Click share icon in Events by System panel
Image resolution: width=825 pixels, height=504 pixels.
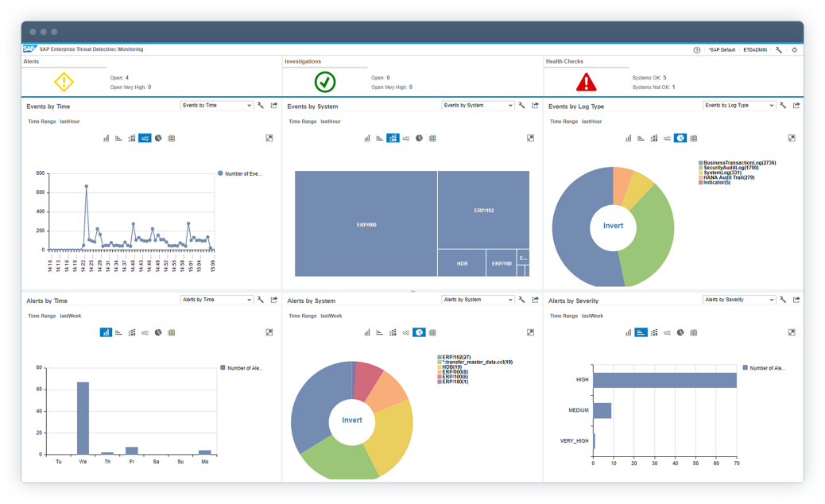point(535,105)
